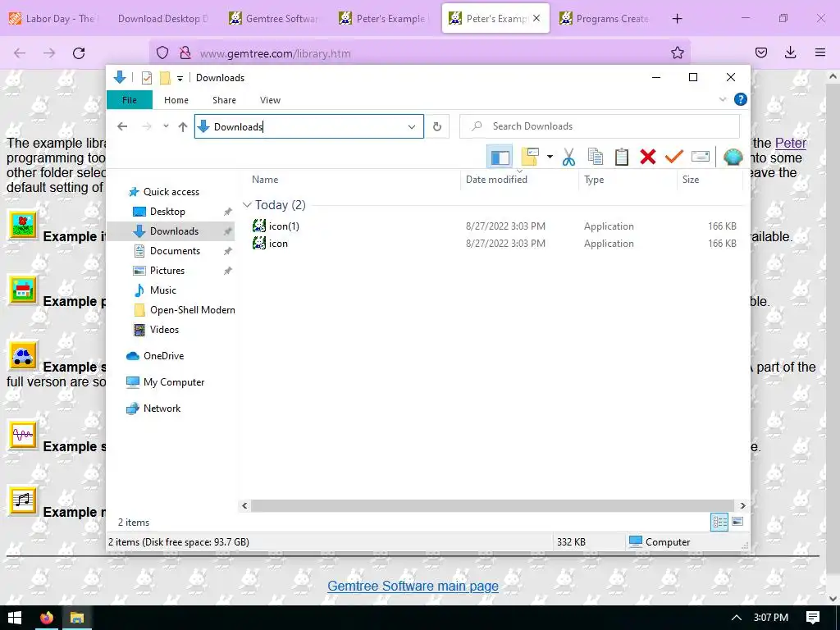Open a new Firefox tab plus button
This screenshot has height=630, width=840.
677,19
